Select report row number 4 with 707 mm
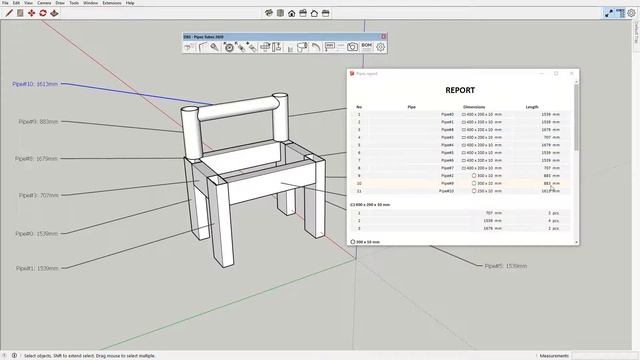Screen dimensions: 640x360 coord(460,138)
